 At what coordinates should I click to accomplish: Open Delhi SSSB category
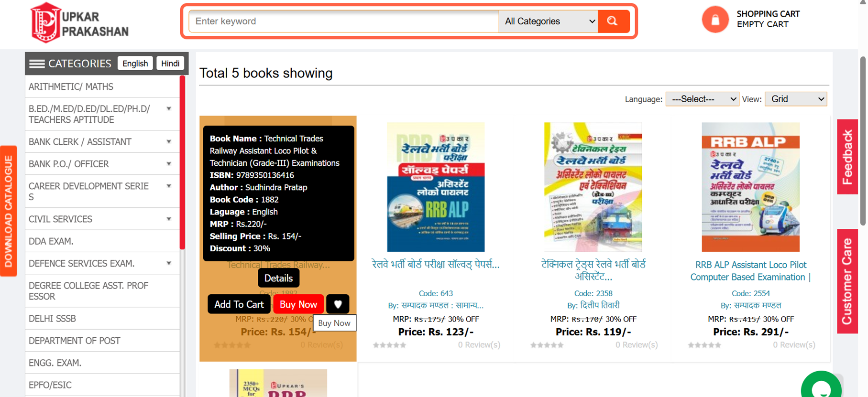coord(102,319)
